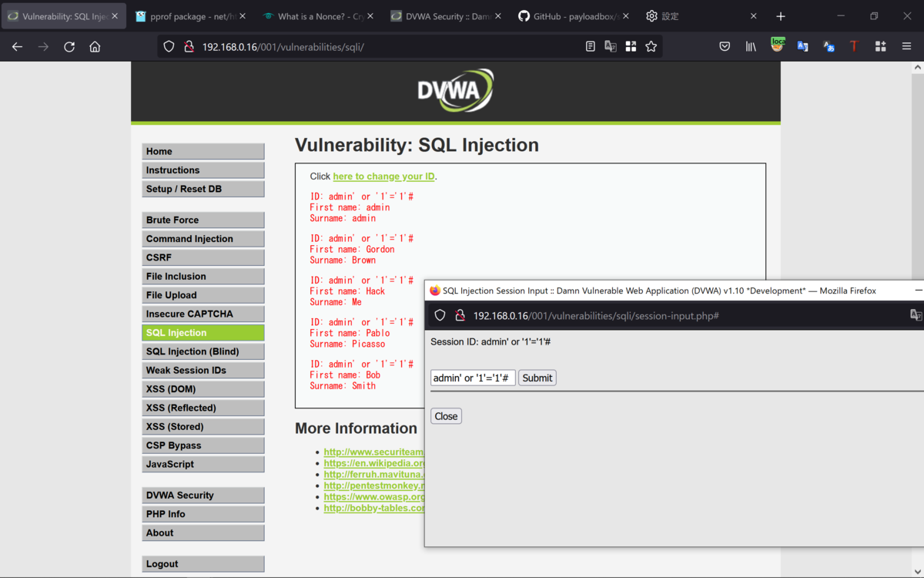Go back to the previous page

17,46
